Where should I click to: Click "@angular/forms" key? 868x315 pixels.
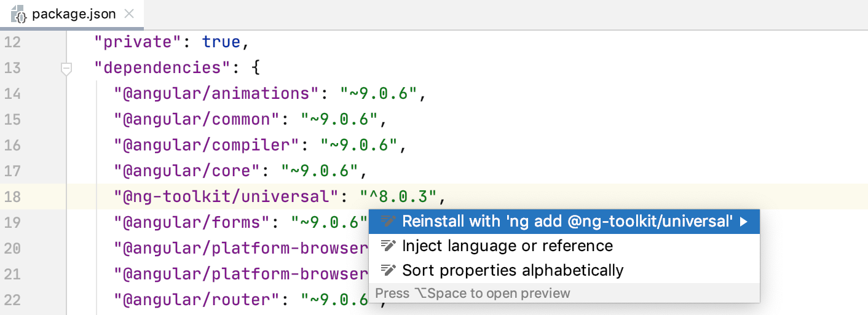tap(192, 222)
